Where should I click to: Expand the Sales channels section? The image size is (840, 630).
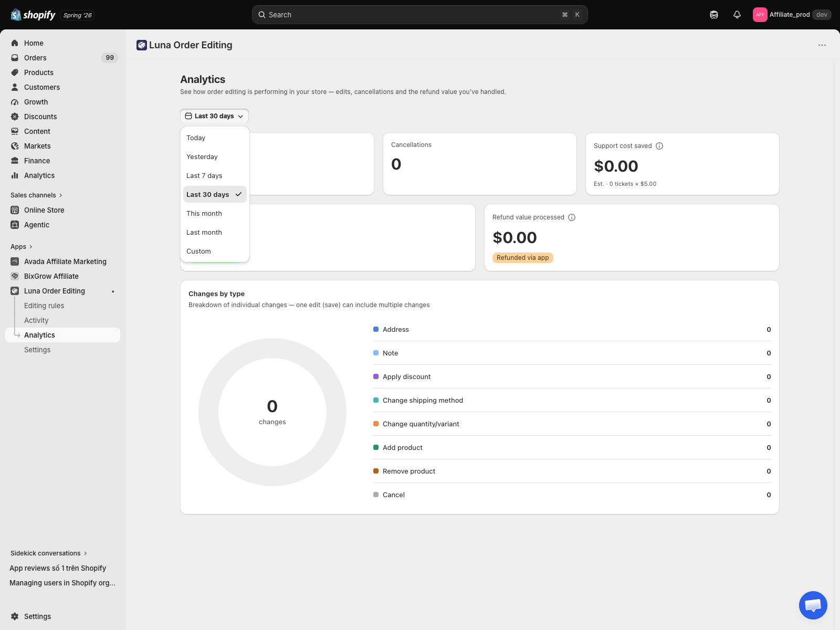[x=36, y=195]
